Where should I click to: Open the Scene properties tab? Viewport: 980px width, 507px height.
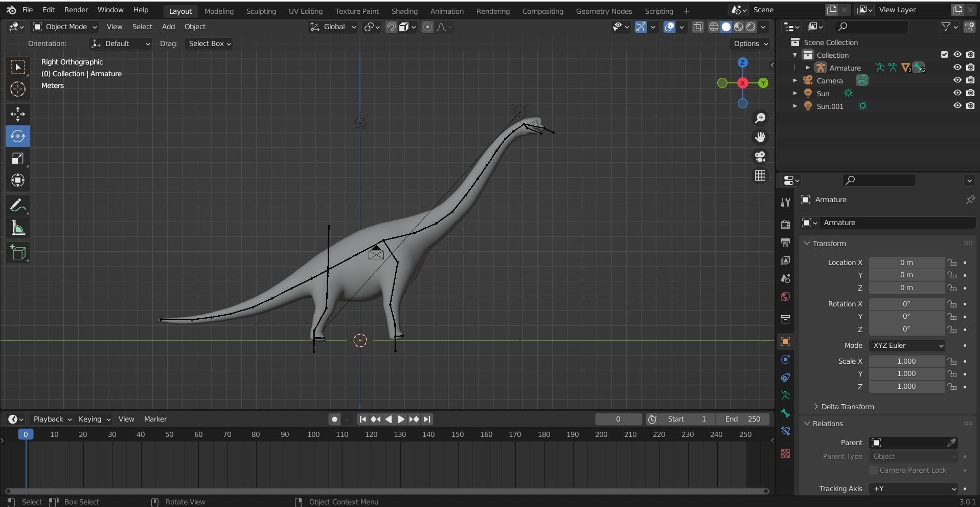786,279
